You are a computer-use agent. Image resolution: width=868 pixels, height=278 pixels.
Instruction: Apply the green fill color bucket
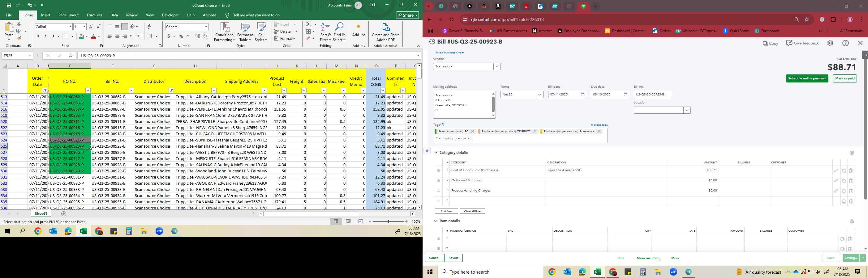[x=81, y=36]
